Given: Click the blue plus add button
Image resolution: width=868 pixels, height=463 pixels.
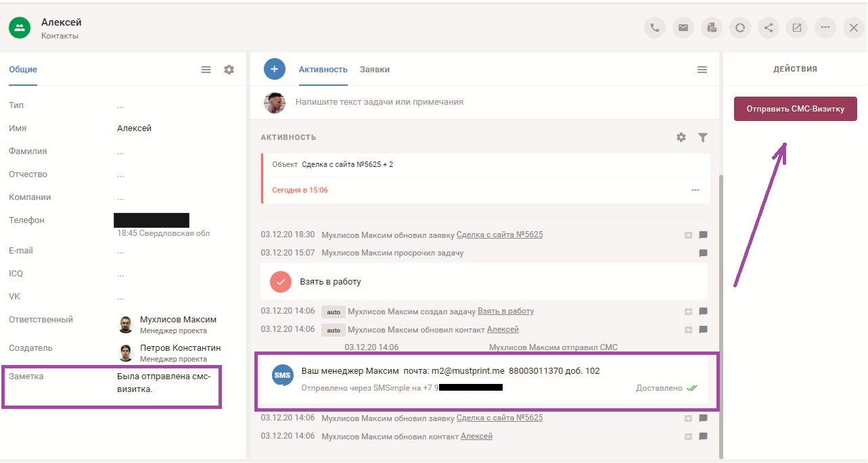Looking at the screenshot, I should click(x=274, y=69).
